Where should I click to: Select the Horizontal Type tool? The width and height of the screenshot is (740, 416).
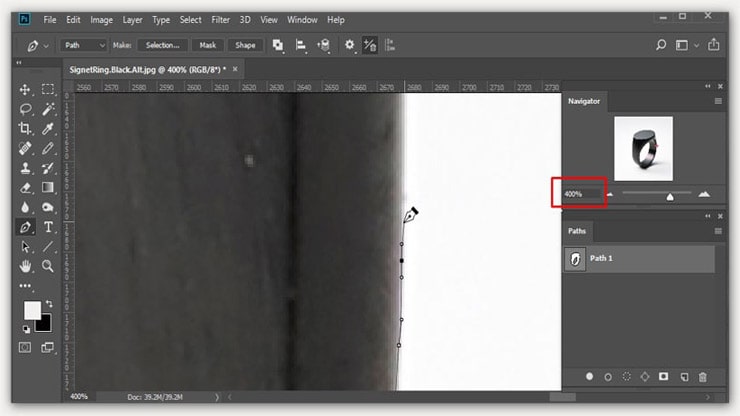(x=47, y=227)
